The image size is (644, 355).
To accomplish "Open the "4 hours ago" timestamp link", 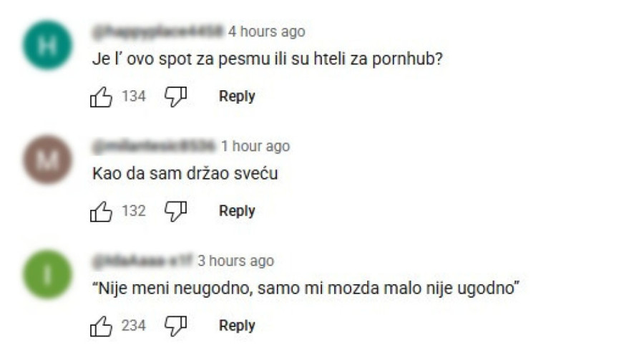I will 267,31.
